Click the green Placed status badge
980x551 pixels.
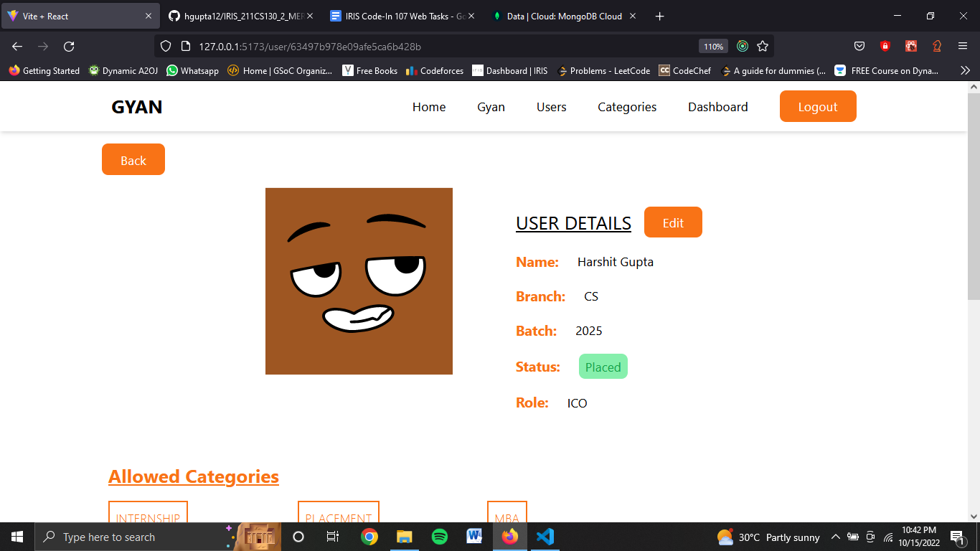(603, 367)
